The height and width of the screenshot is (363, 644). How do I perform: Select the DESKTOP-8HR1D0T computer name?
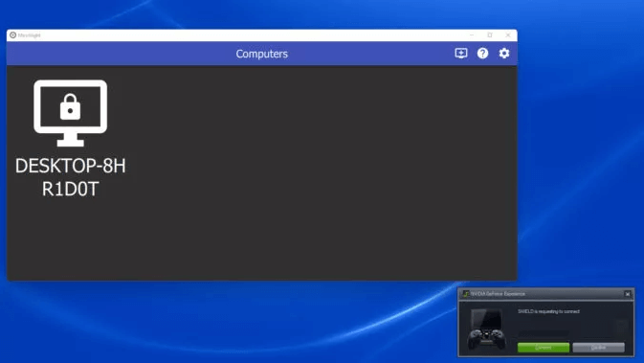70,177
